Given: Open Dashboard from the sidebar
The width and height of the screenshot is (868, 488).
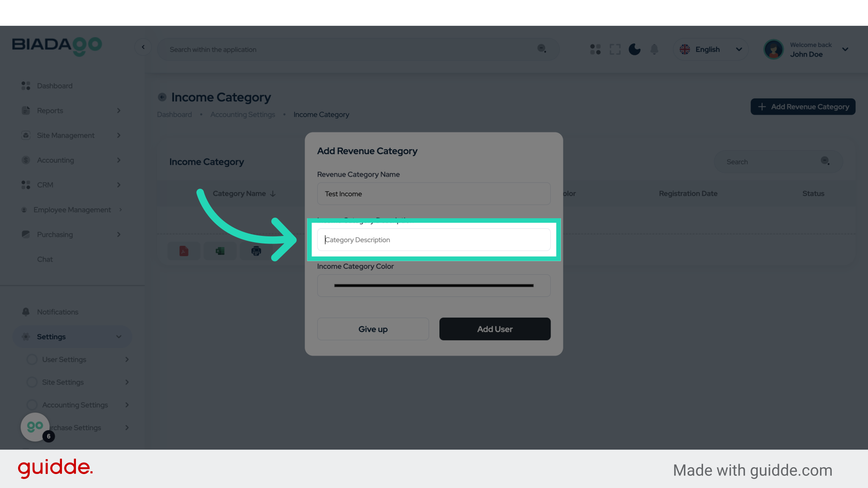Looking at the screenshot, I should coord(55,86).
